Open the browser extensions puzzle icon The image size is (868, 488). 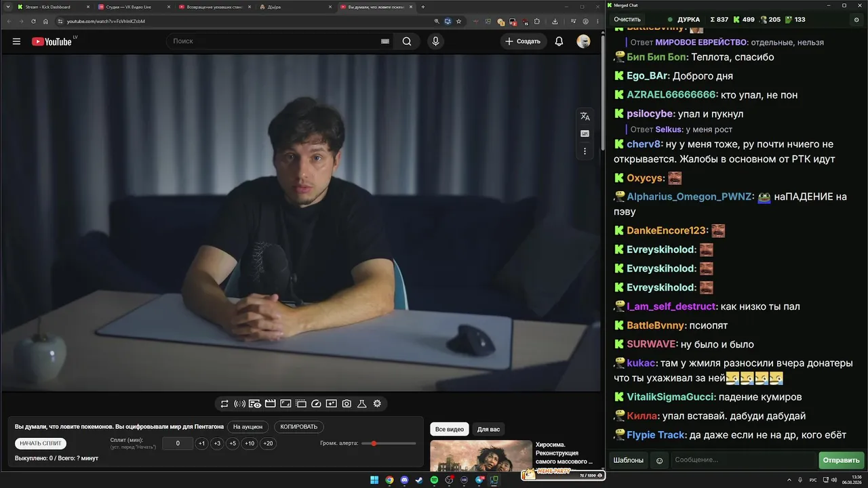(537, 21)
